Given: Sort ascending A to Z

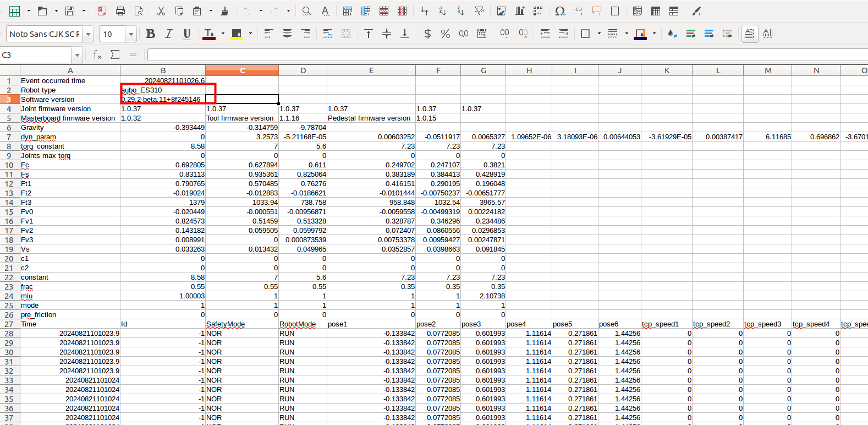Looking at the screenshot, I should coord(443,11).
